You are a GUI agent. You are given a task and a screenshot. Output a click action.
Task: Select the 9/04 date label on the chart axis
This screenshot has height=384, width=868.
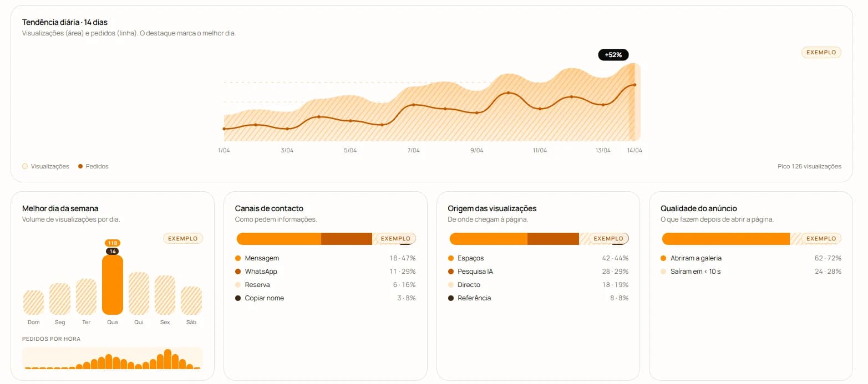point(477,151)
